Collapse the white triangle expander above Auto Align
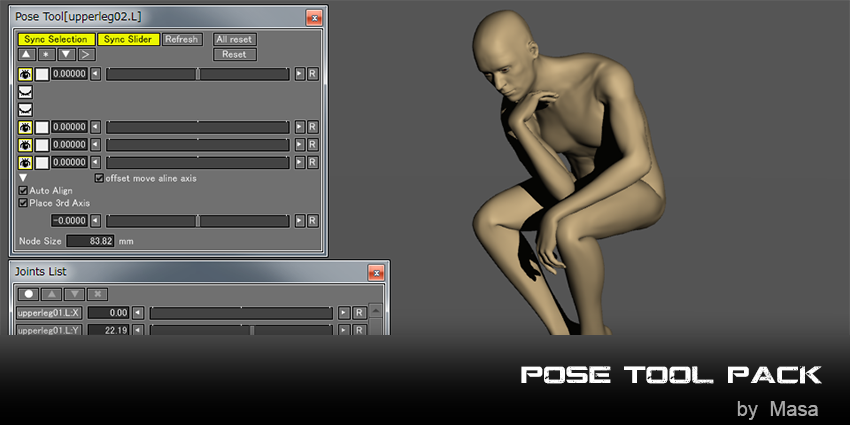850x425 pixels. 23,178
